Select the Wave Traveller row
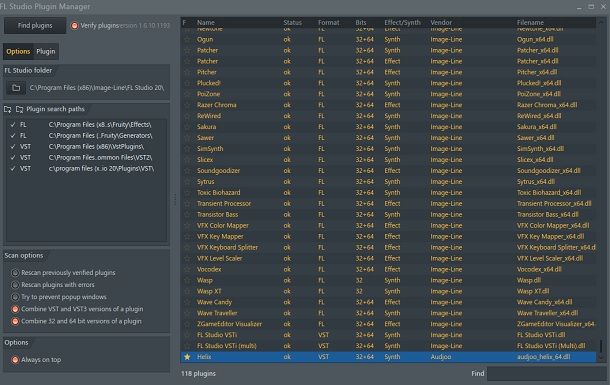 (x=389, y=313)
